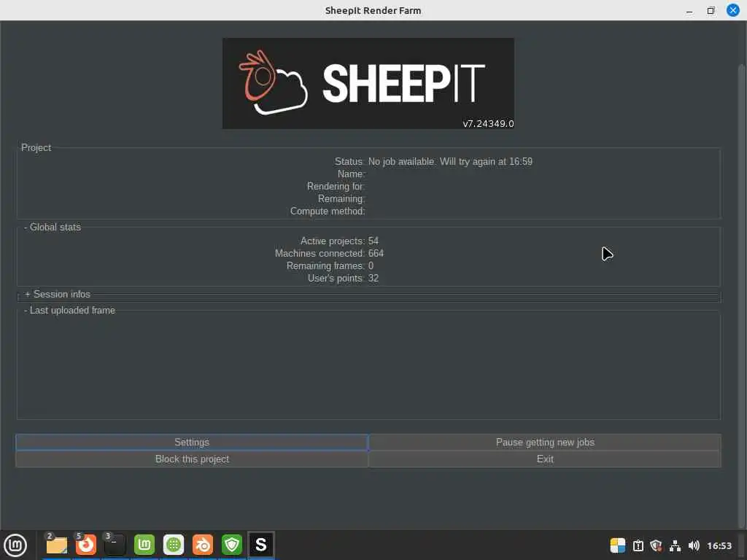Launch Blender from the taskbar
The height and width of the screenshot is (560, 747).
coord(203,545)
